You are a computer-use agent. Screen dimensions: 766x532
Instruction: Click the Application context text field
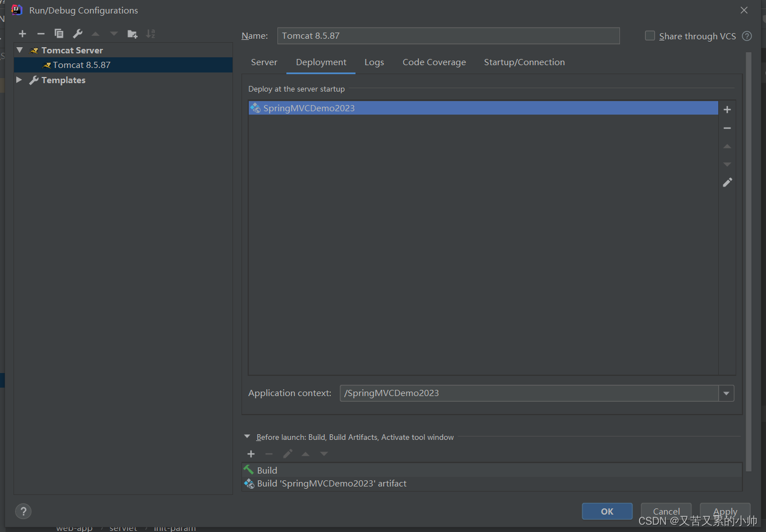click(x=529, y=393)
